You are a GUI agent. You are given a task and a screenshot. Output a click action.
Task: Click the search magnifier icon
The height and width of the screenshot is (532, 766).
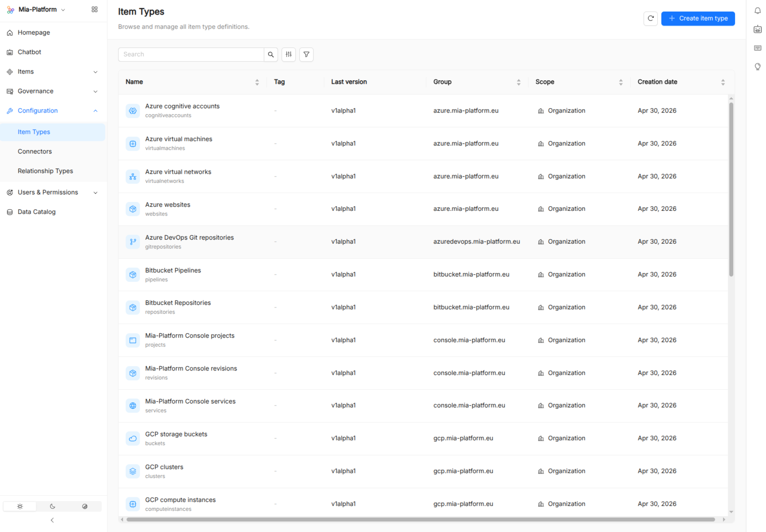[270, 54]
